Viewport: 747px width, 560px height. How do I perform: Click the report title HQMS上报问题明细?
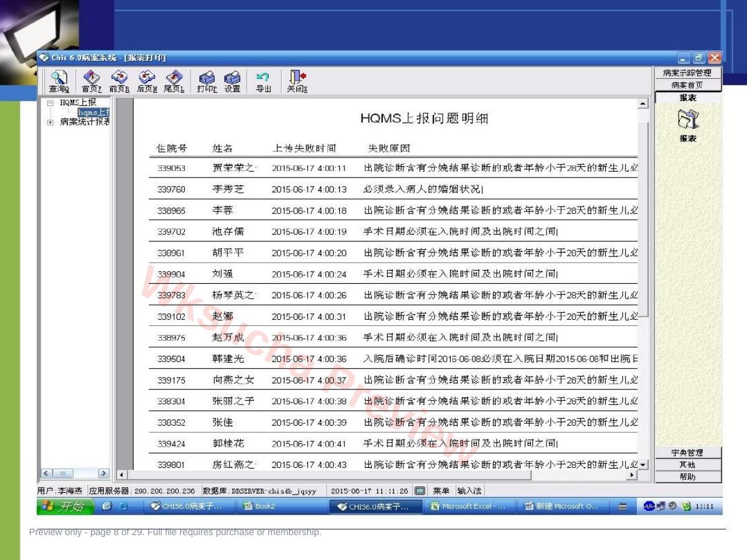424,118
